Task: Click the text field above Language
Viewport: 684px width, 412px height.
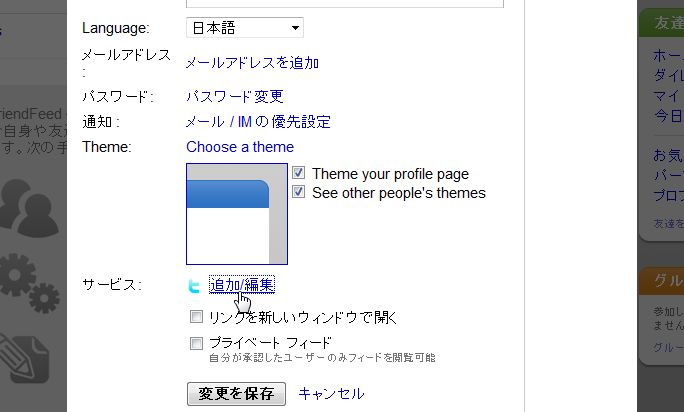Action: 345,3
